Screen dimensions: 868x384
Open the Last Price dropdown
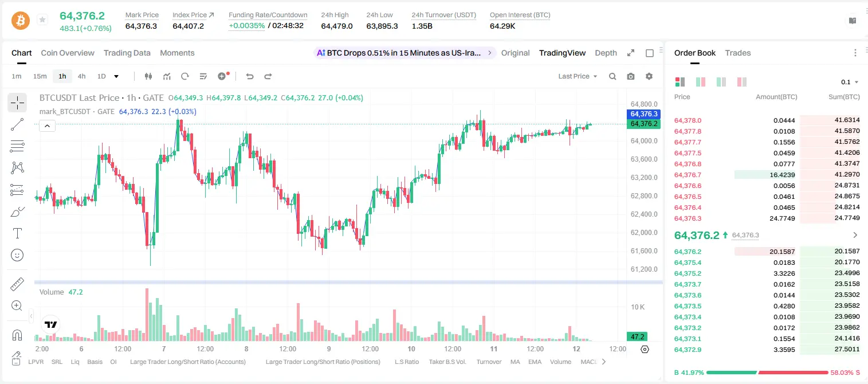(x=578, y=76)
